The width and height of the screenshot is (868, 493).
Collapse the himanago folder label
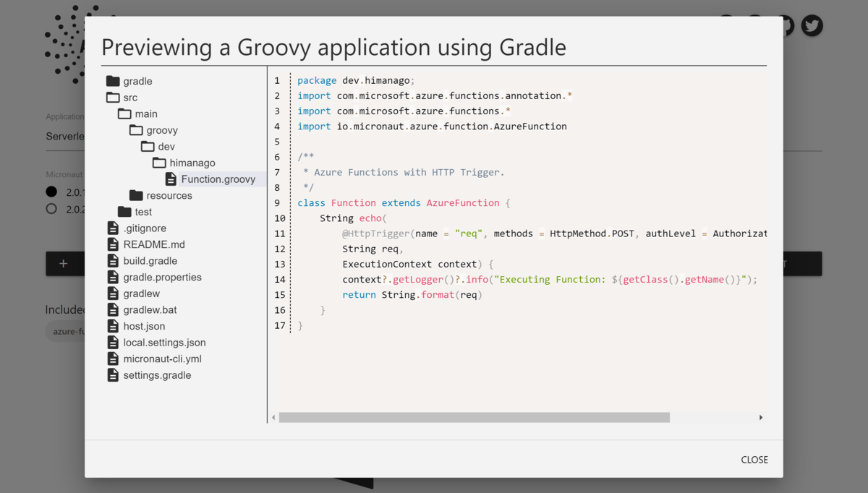coord(192,163)
